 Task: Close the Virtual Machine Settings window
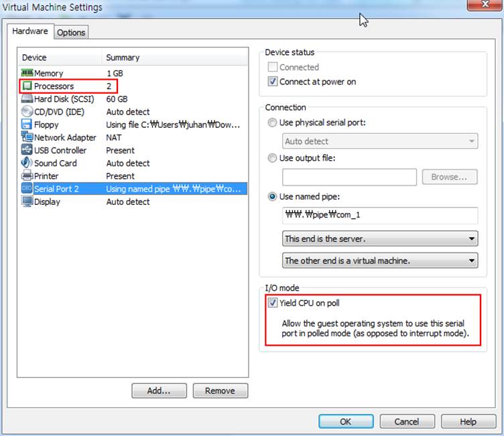485,5
